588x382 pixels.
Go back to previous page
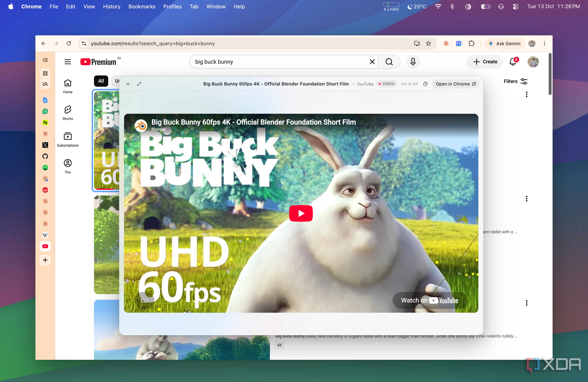pyautogui.click(x=43, y=43)
